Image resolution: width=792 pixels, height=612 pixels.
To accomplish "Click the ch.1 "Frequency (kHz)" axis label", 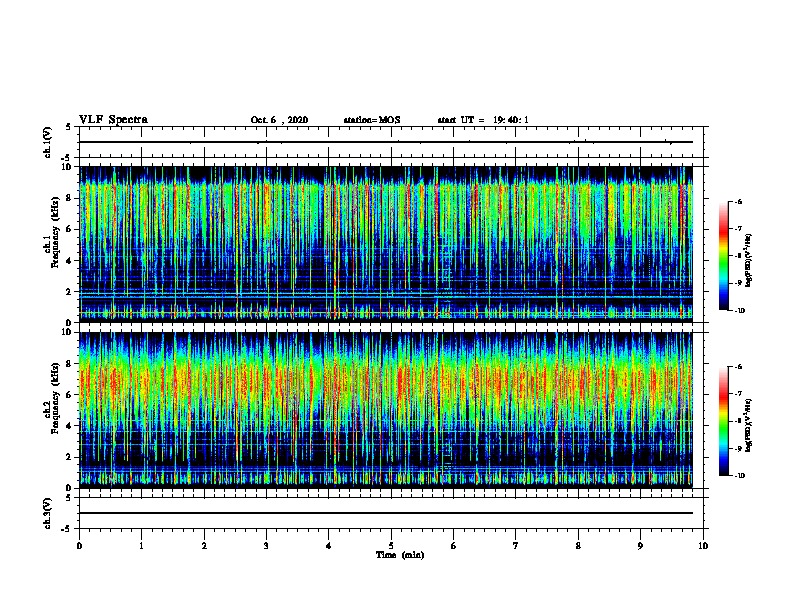I will pyautogui.click(x=55, y=232).
